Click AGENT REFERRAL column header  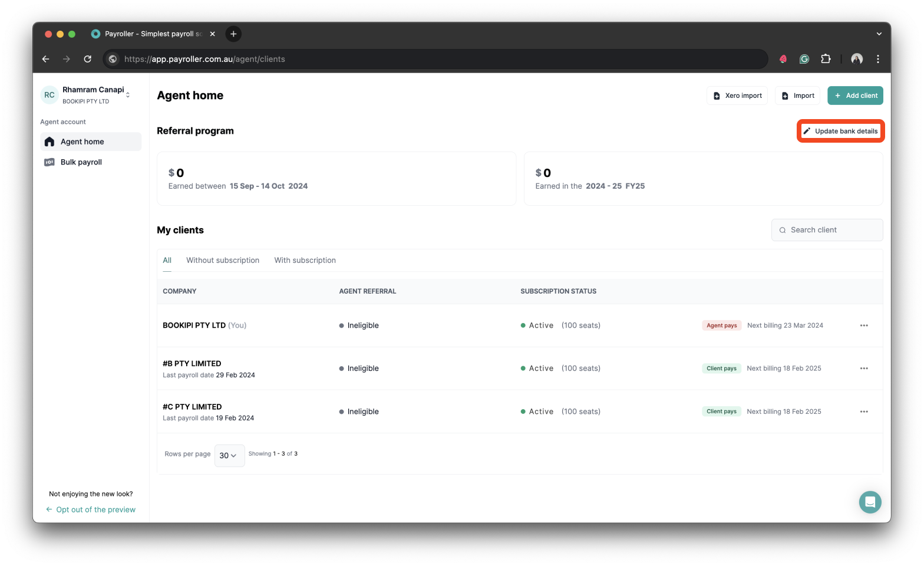(368, 291)
